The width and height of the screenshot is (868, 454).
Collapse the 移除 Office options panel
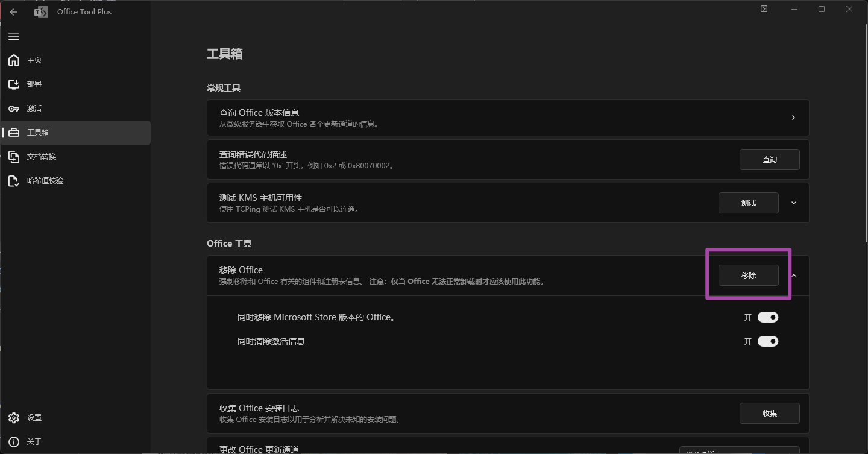794,276
